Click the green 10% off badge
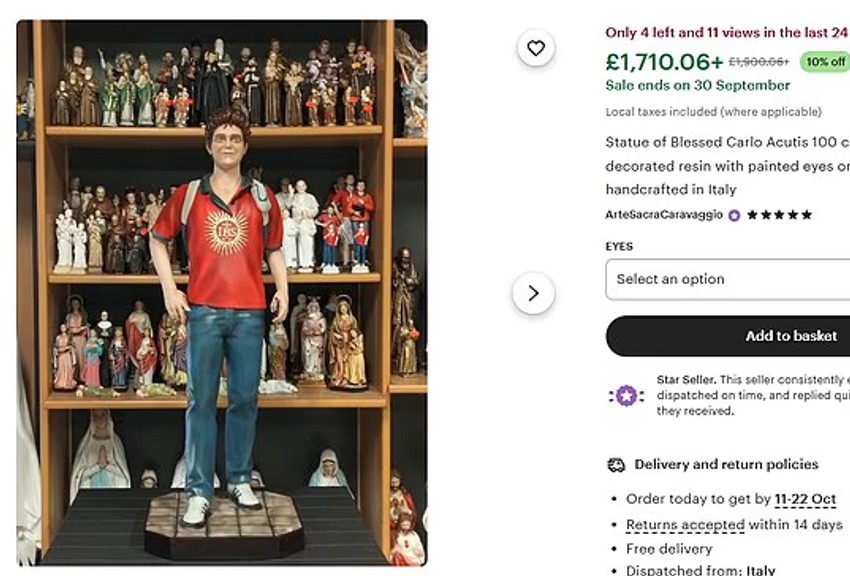The width and height of the screenshot is (850, 576). pos(824,62)
